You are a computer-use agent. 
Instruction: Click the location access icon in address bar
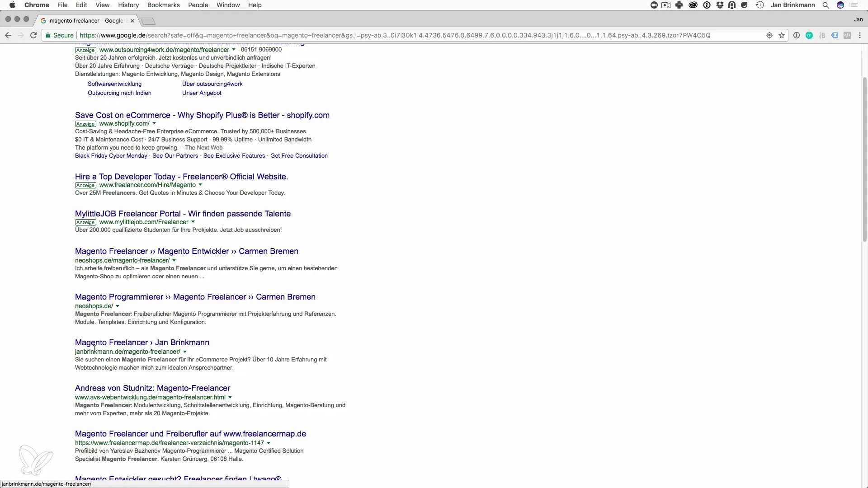pyautogui.click(x=769, y=35)
